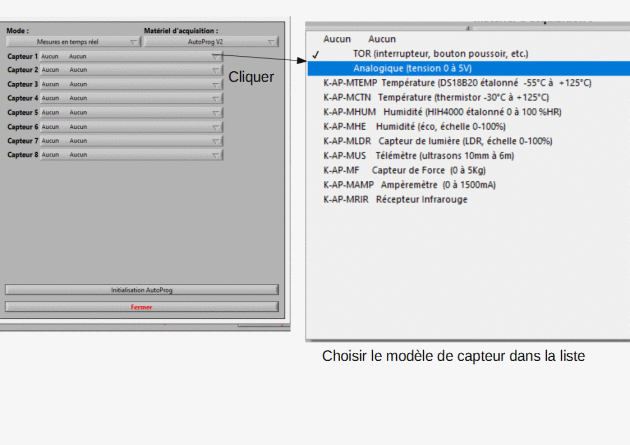
Task: Click the 'Initialisation AutoProg' button
Action: pos(141,290)
